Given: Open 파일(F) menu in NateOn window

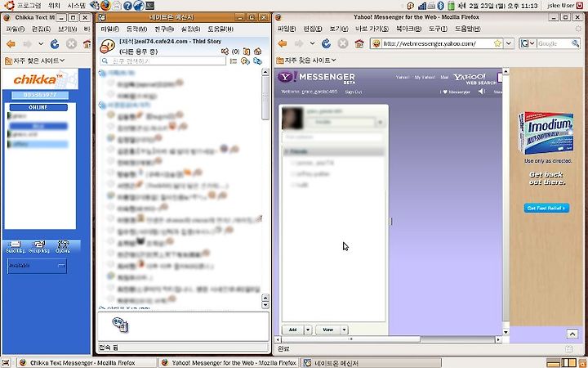Looking at the screenshot, I should tap(109, 29).
